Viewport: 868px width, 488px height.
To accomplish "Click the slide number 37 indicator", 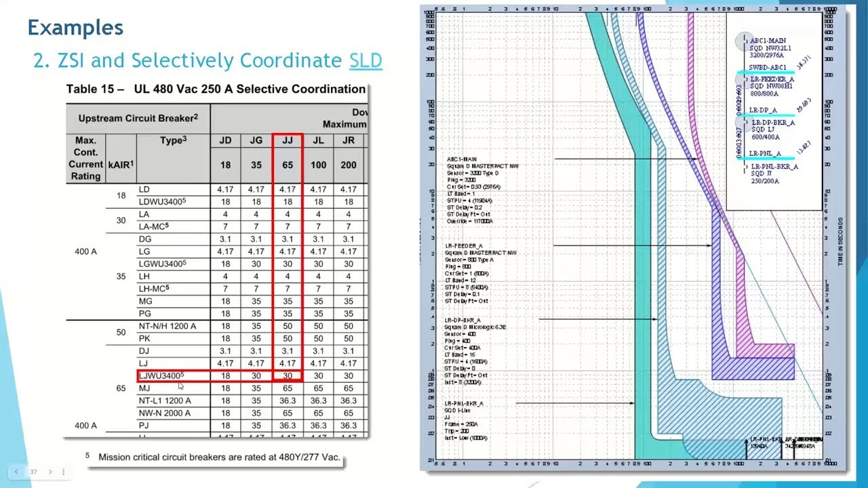I will point(33,472).
